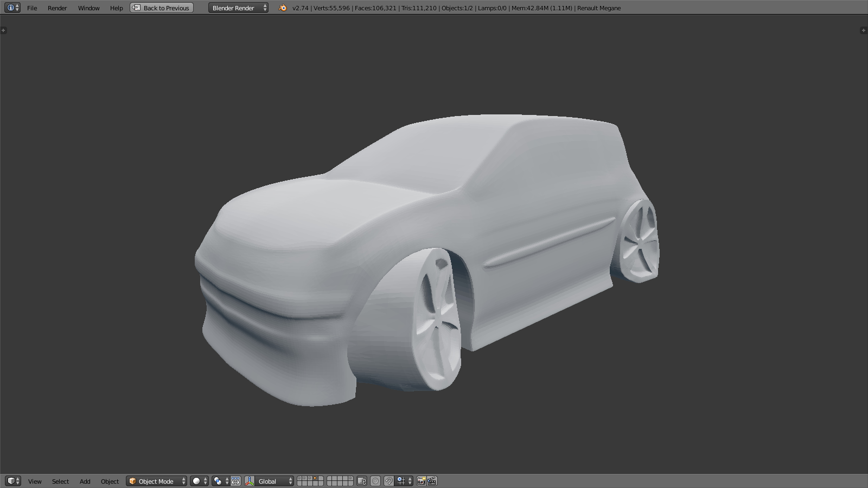Open the Info editor type selector
The image size is (868, 488).
click(x=12, y=8)
